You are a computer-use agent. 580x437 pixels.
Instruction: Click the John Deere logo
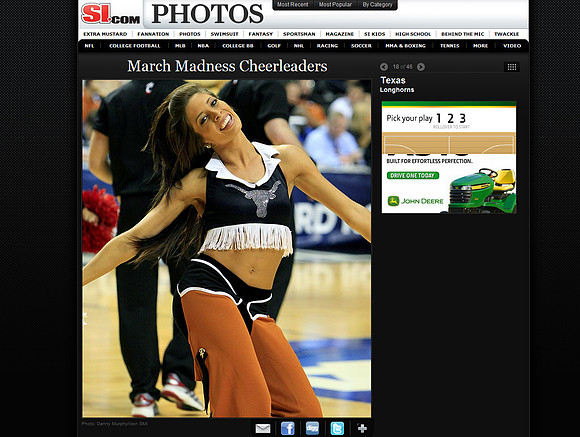[415, 201]
